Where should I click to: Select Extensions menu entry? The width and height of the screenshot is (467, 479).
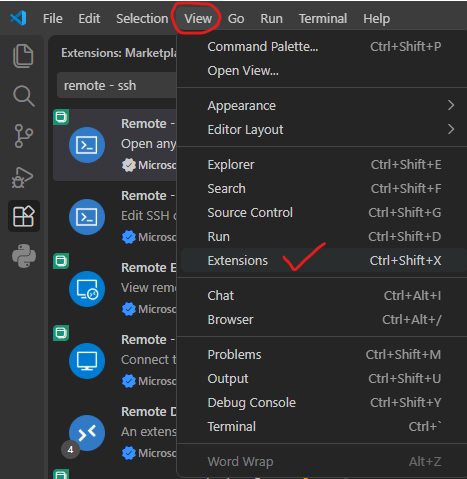(323, 260)
